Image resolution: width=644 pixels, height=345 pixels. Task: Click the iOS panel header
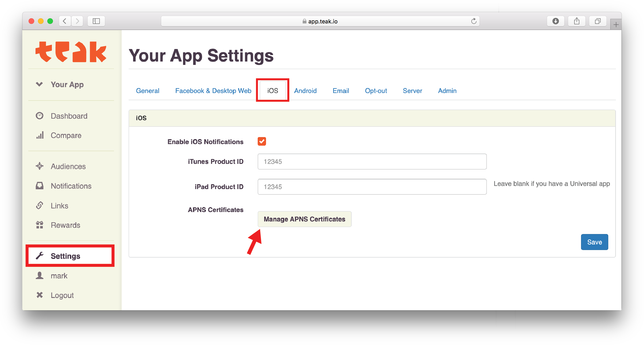[372, 118]
